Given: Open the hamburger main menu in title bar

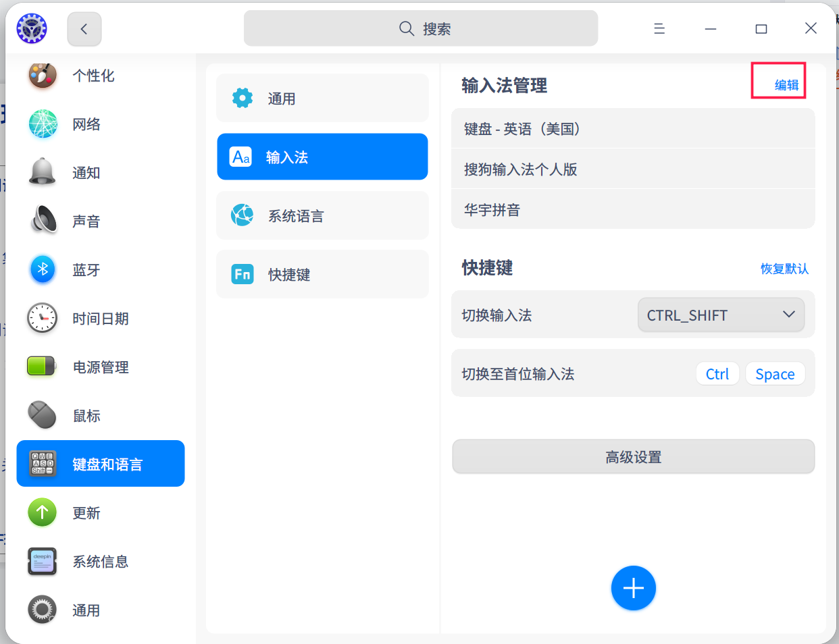Looking at the screenshot, I should [x=659, y=28].
